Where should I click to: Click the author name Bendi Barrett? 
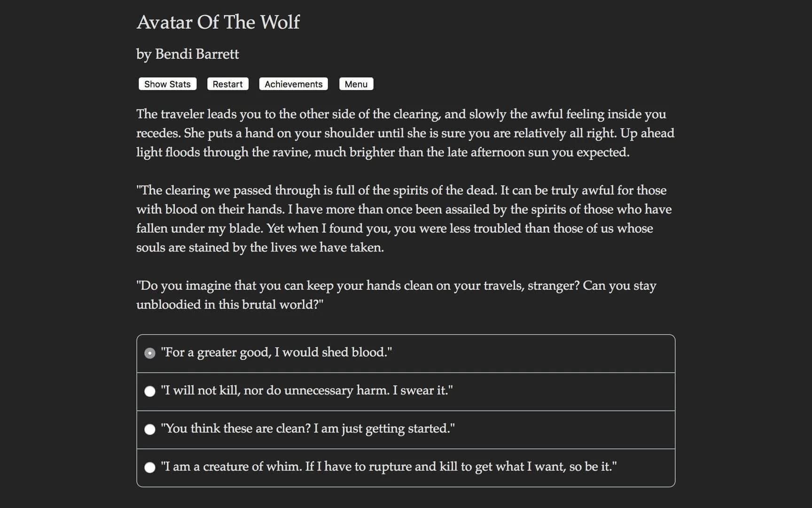187,54
